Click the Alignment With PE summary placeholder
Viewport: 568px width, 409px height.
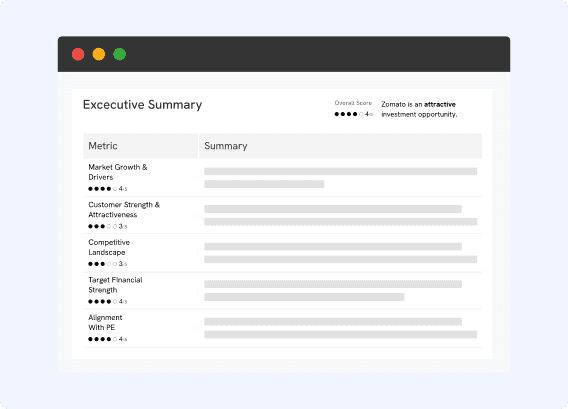(x=341, y=328)
